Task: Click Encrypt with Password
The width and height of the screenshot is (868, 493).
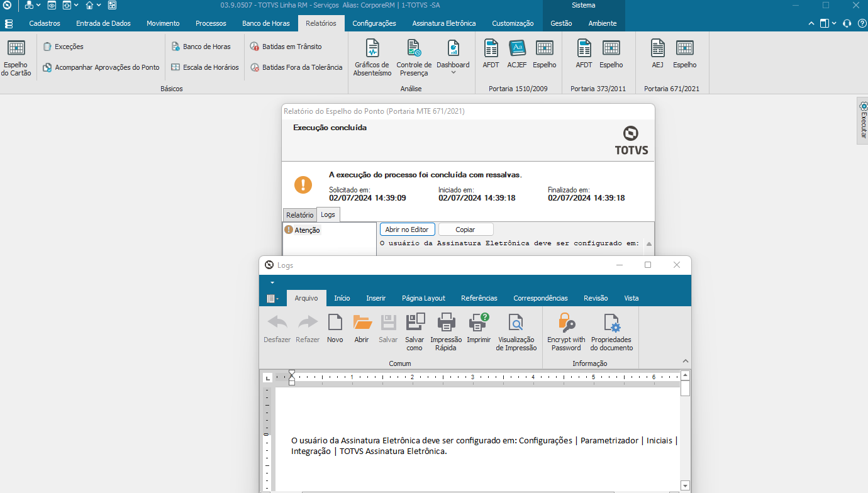Action: pos(566,333)
